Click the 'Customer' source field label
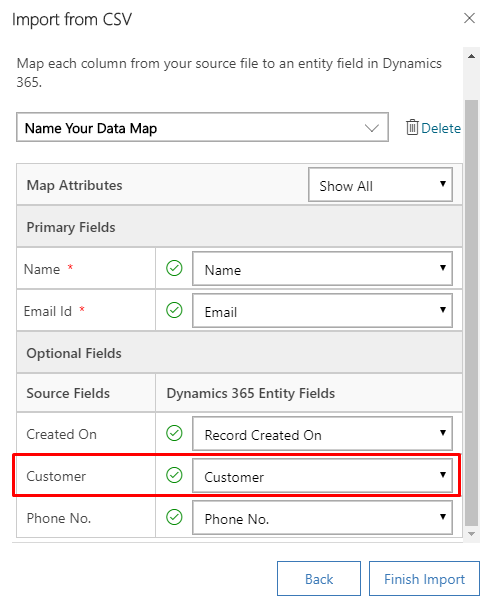This screenshot has width=501, height=611. point(56,476)
